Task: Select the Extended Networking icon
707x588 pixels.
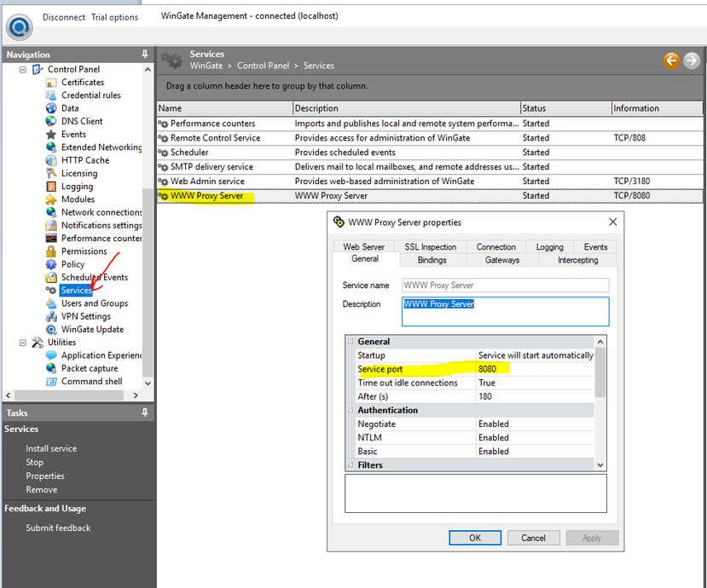Action: [51, 147]
